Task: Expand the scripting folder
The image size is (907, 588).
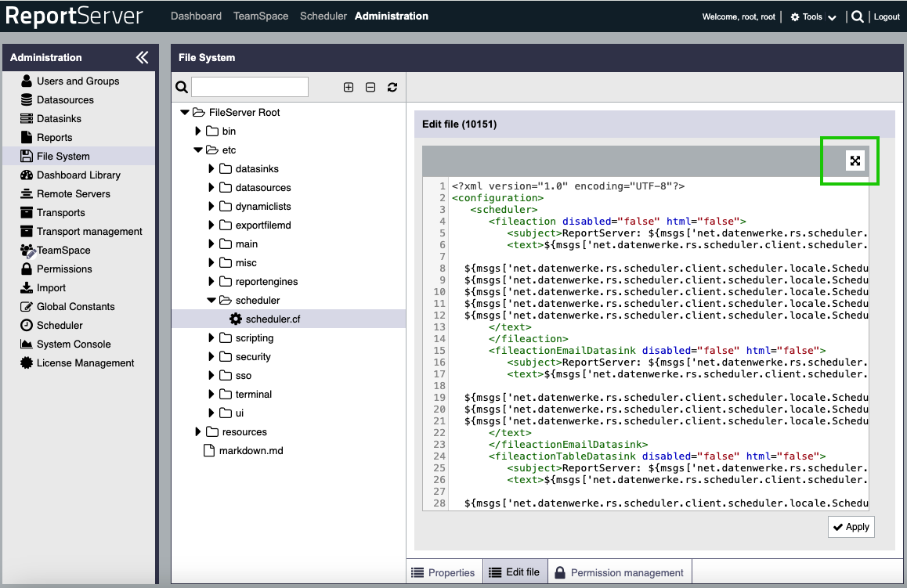Action: [x=211, y=337]
